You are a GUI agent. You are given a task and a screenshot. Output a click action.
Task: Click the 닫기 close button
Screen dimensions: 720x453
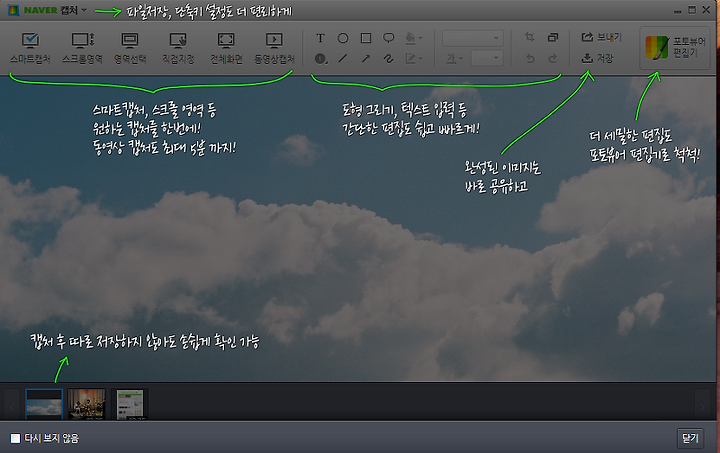pos(690,439)
